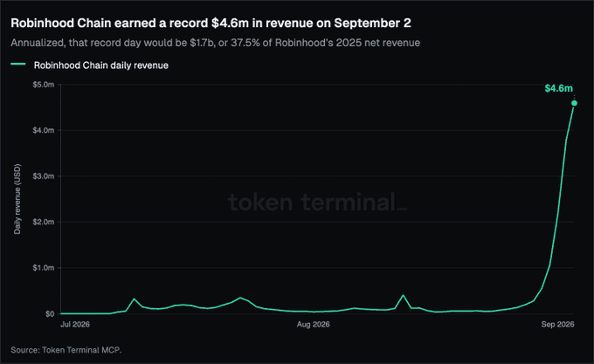Click the 'Robinhood Chain daily revenue' legend label
Screen dimensions: 594x364
100,65
